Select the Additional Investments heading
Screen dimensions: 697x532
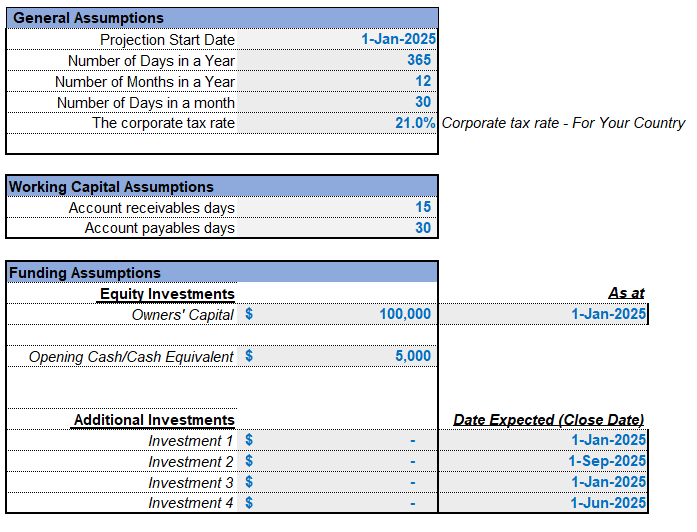(153, 420)
